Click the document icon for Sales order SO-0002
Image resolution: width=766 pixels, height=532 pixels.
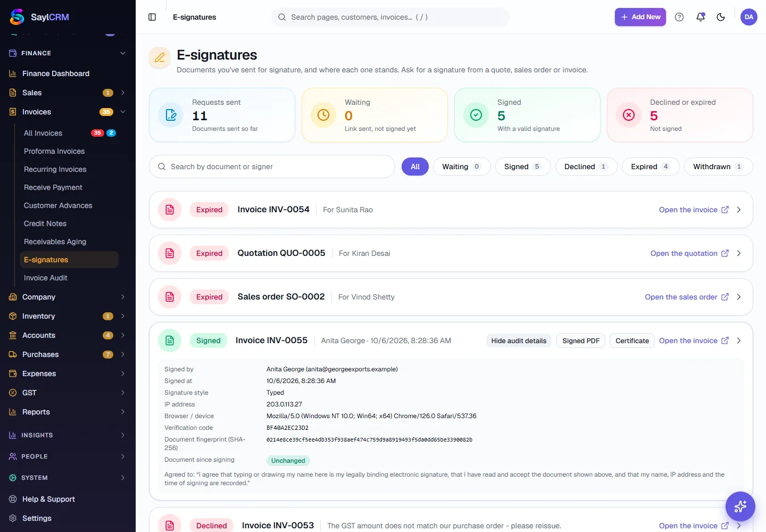170,297
